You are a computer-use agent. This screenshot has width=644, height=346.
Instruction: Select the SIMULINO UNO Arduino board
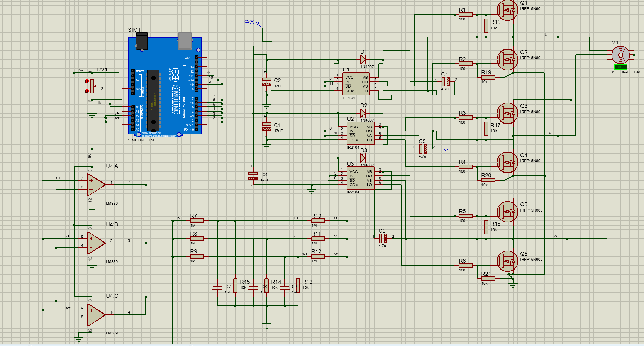coord(165,85)
